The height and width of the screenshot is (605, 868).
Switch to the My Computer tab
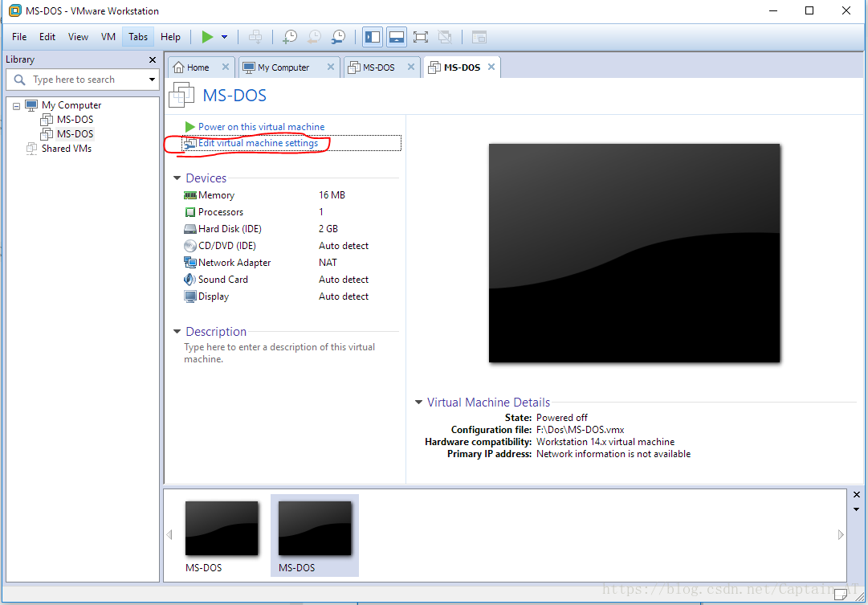click(x=283, y=67)
